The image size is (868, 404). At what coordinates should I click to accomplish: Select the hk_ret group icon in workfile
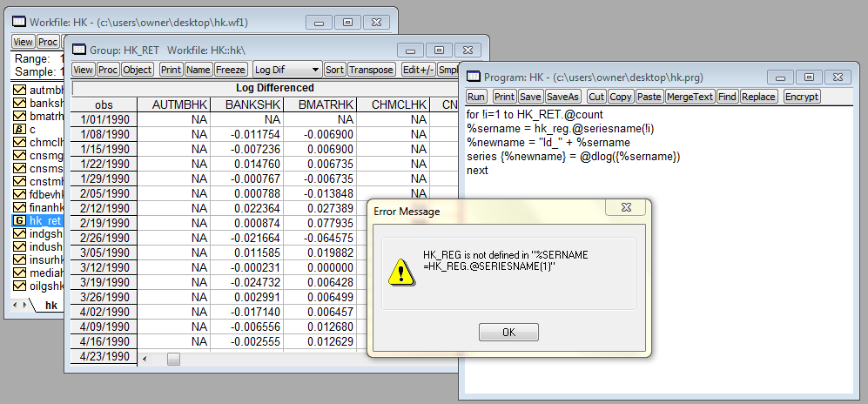[20, 221]
